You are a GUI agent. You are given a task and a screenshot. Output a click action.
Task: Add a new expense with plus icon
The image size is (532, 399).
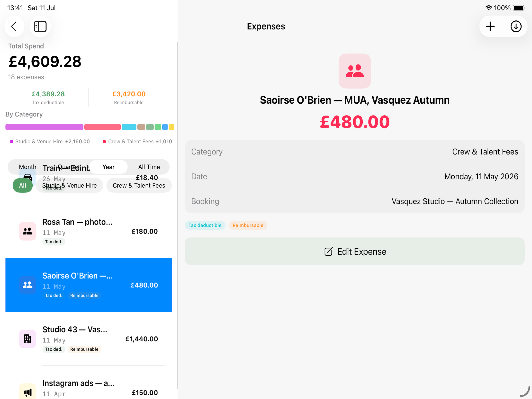pyautogui.click(x=490, y=26)
